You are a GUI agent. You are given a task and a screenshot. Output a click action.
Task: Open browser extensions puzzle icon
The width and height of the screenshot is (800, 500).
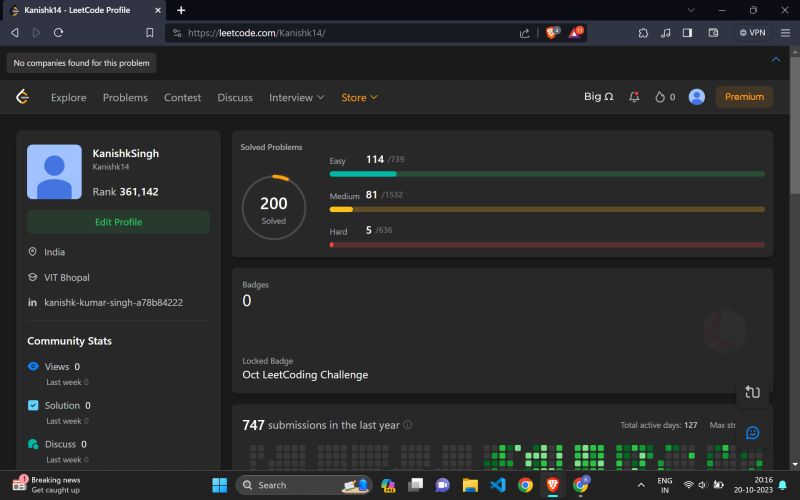click(643, 33)
